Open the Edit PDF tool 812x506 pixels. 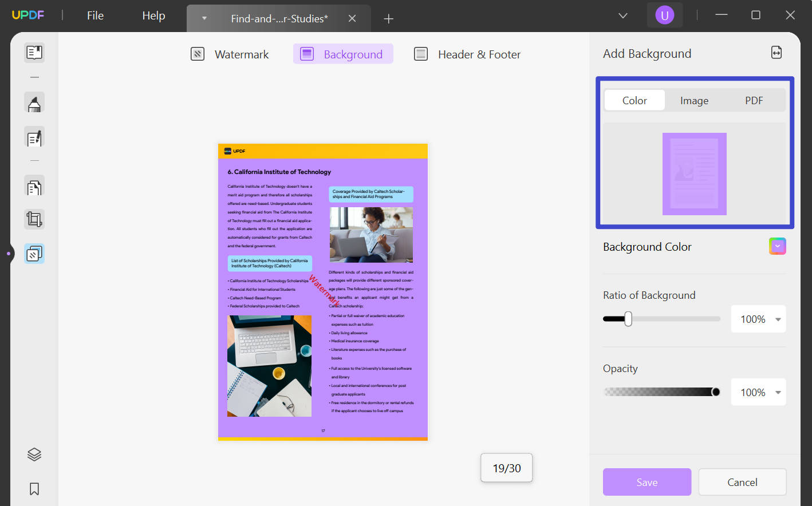click(34, 137)
